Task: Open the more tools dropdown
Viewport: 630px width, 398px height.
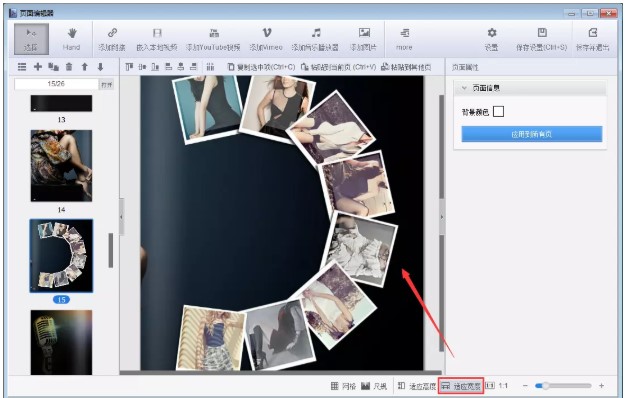Action: pos(404,39)
